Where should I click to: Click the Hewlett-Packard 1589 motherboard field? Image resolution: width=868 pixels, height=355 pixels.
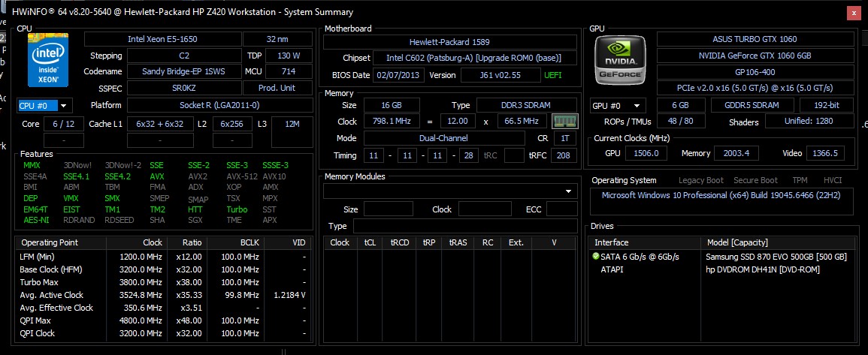pos(449,42)
